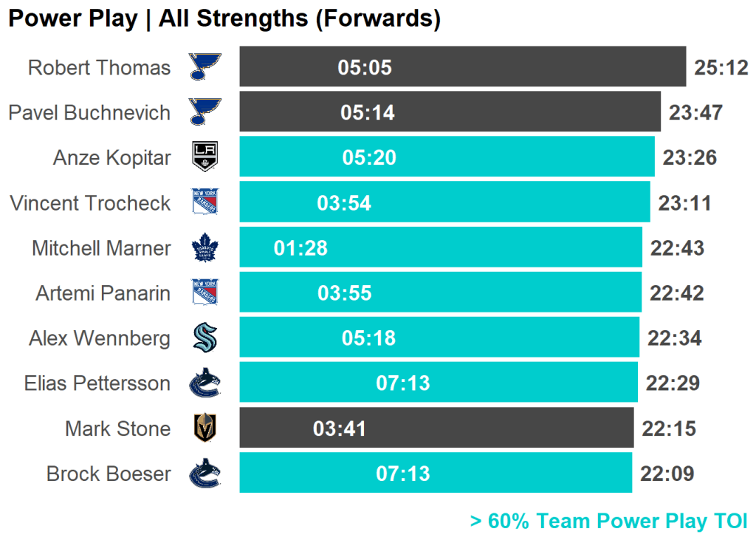Select the Anze Kopitar name label

point(111,158)
